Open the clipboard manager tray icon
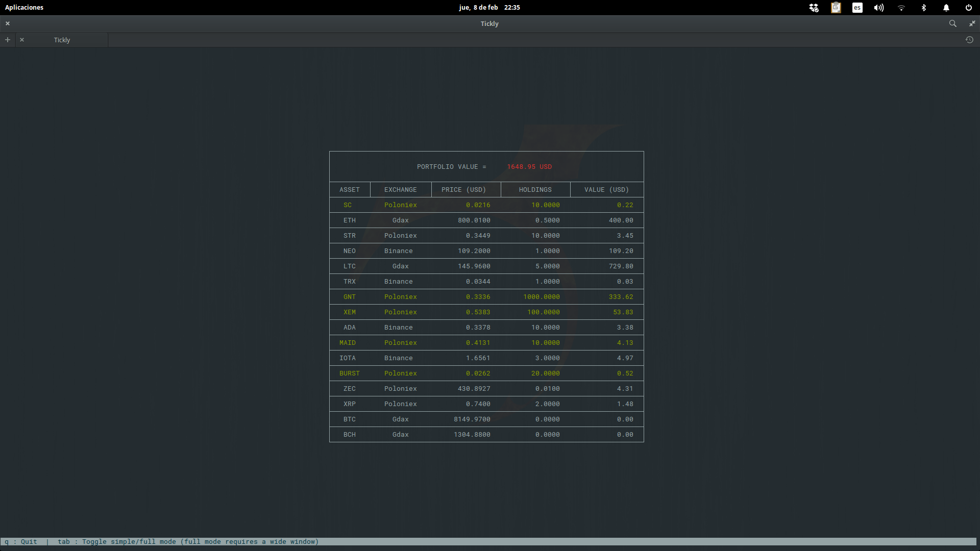Viewport: 980px width, 551px height. (x=836, y=8)
